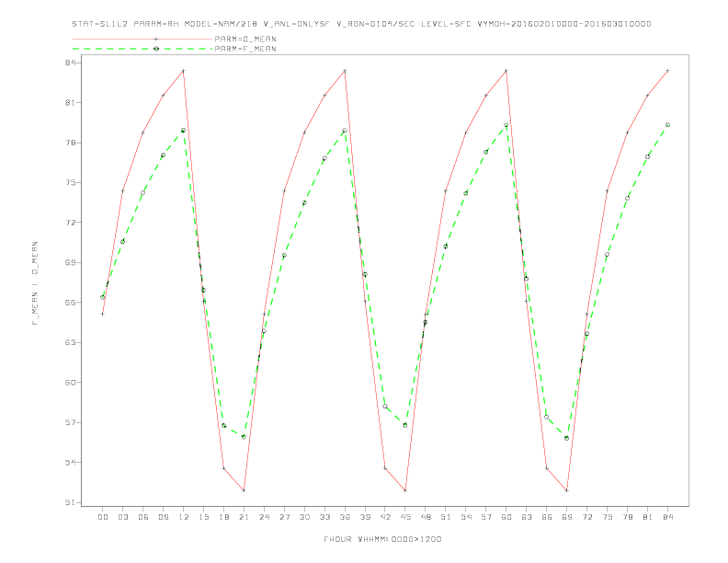Click x-axis tick label 78
This screenshot has width=728, height=563.
pos(627,517)
